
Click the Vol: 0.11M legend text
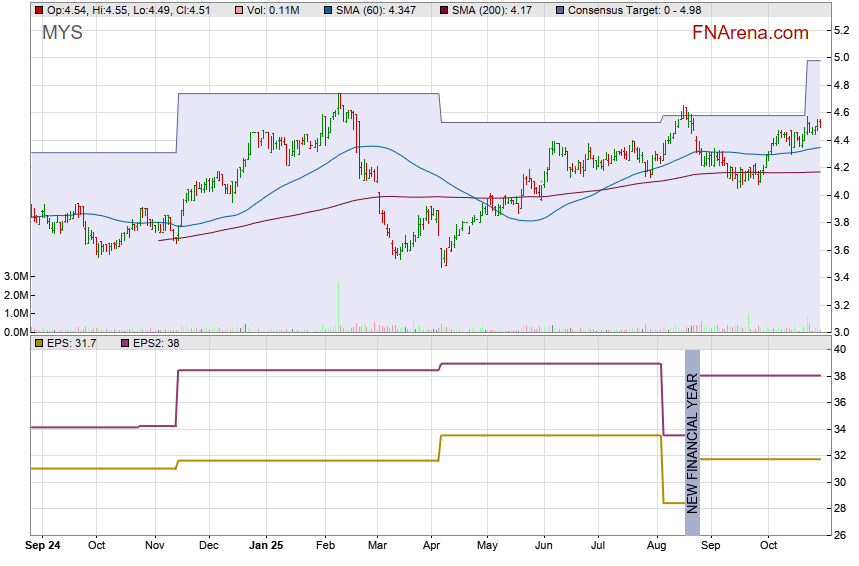[x=272, y=10]
